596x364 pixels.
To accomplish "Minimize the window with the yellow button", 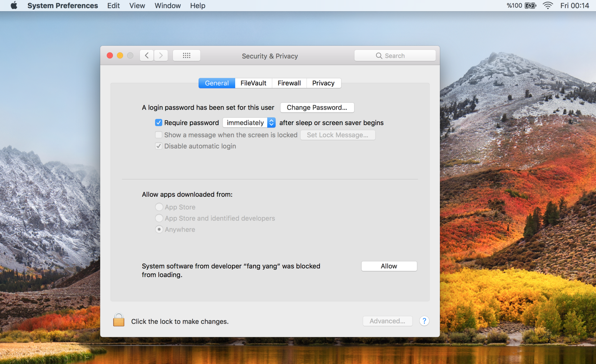I will point(120,56).
